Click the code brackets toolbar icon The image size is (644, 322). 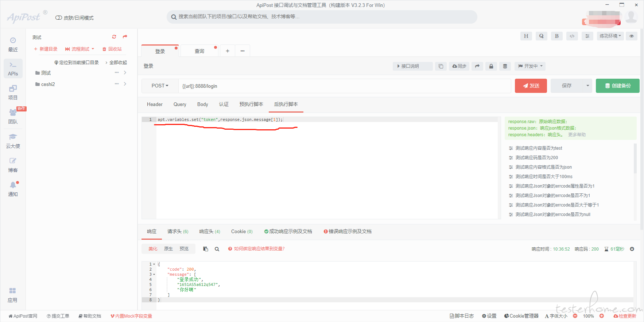click(572, 36)
